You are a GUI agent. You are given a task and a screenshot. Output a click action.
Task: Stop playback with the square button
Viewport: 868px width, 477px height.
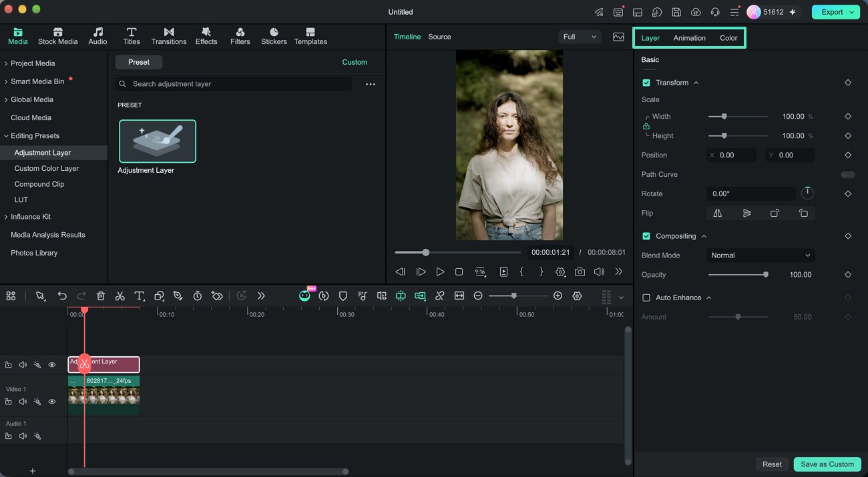coord(459,272)
